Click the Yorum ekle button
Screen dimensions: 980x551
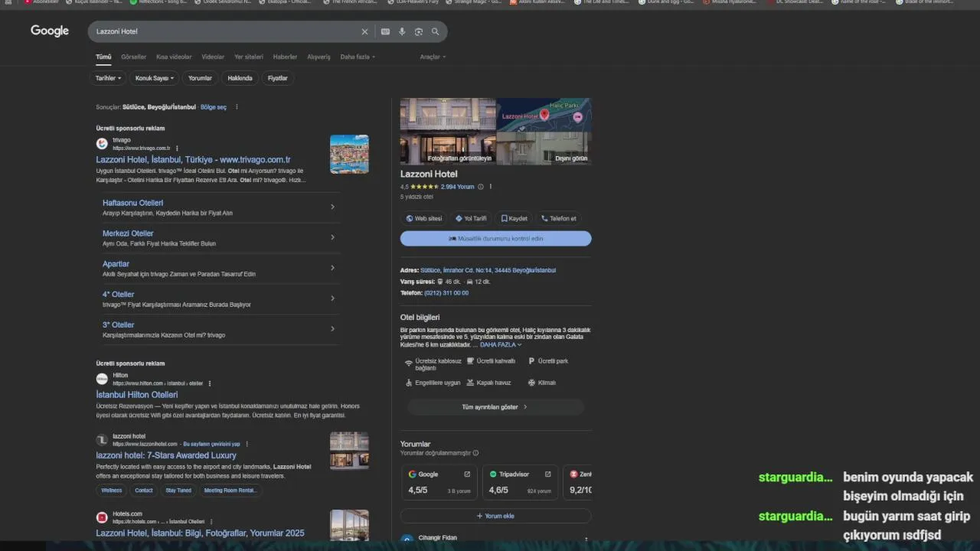[x=495, y=516]
